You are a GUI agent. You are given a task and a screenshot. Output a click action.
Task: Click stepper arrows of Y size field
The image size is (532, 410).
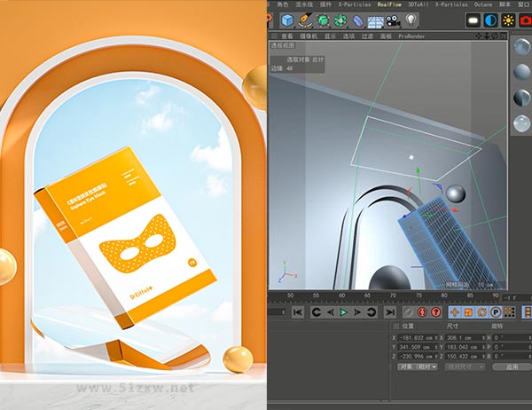coord(484,347)
